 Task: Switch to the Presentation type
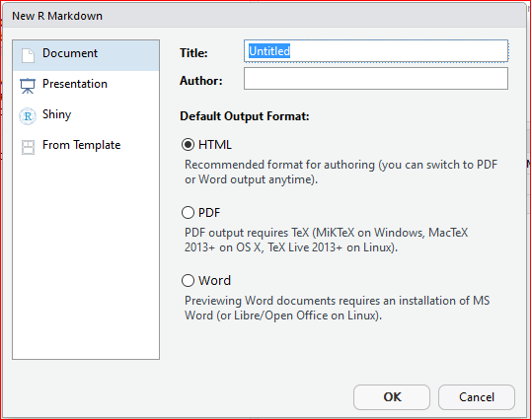[86, 86]
